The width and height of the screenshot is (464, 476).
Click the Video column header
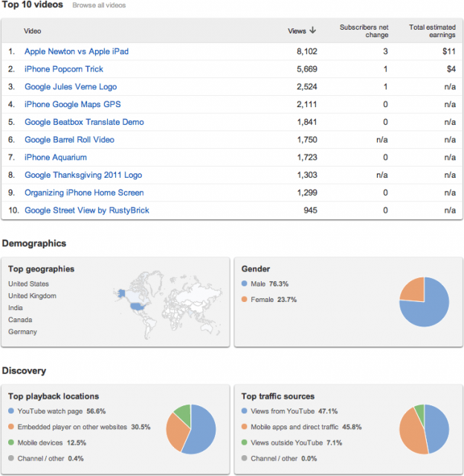(x=33, y=31)
